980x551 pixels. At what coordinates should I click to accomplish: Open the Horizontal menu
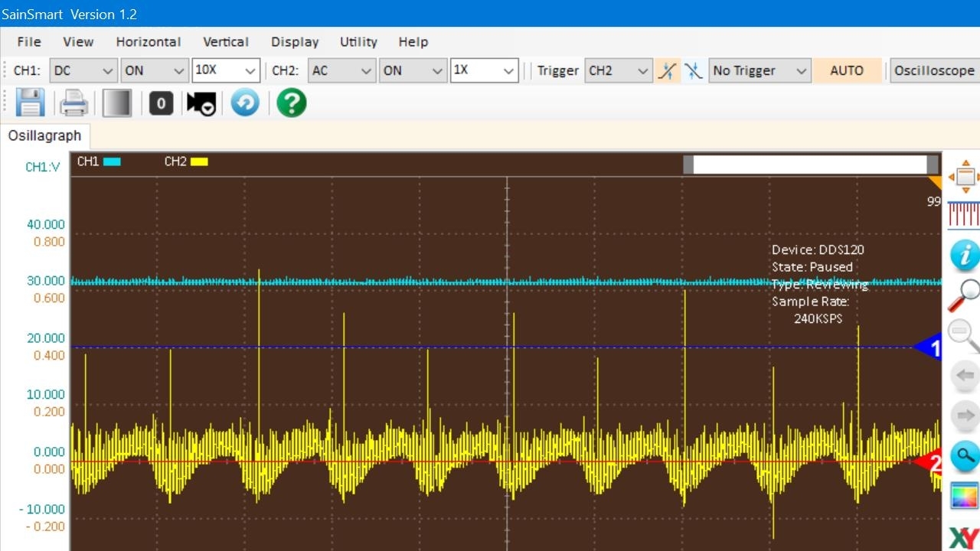tap(149, 42)
